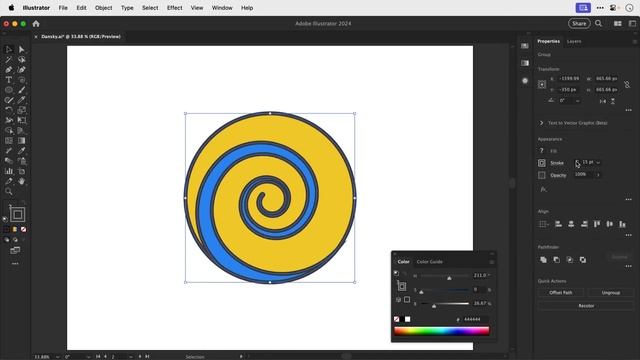640x360 pixels.
Task: Click the Recolor button
Action: 586,306
